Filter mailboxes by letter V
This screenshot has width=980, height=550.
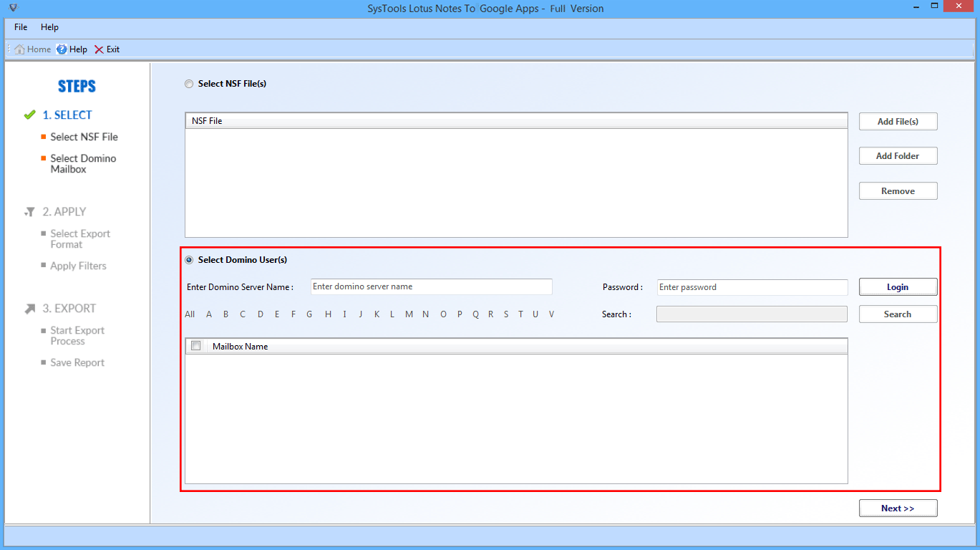551,314
